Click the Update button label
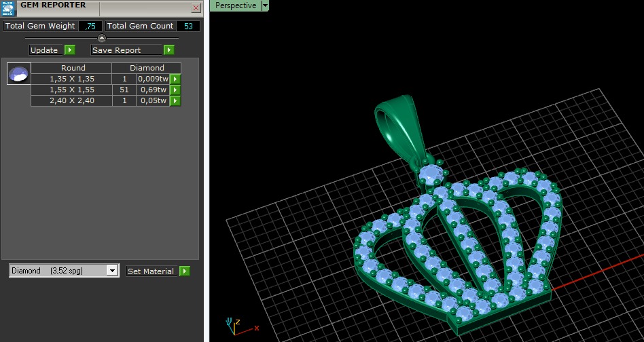644x342 pixels. pyautogui.click(x=46, y=50)
